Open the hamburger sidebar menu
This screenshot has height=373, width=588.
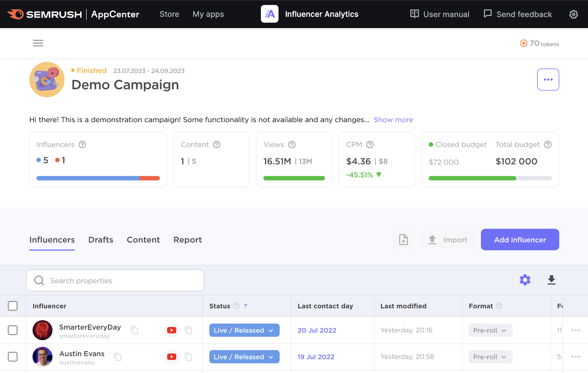tap(38, 43)
